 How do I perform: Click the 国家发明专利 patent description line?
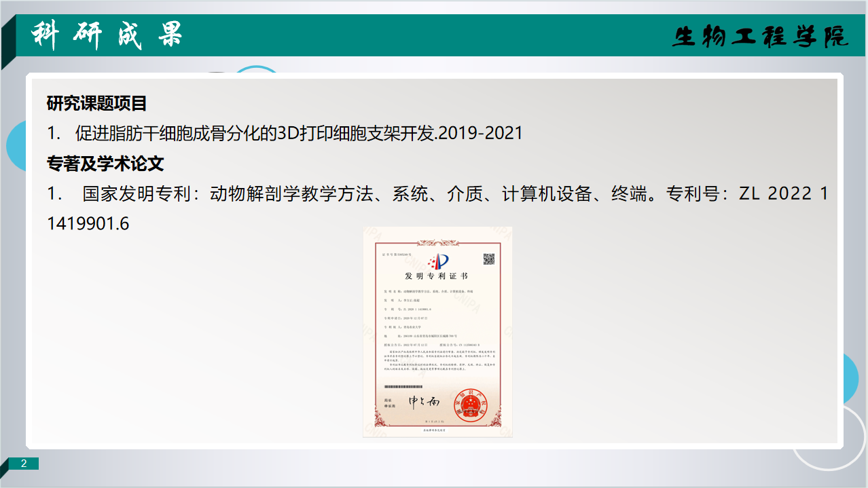point(435,193)
